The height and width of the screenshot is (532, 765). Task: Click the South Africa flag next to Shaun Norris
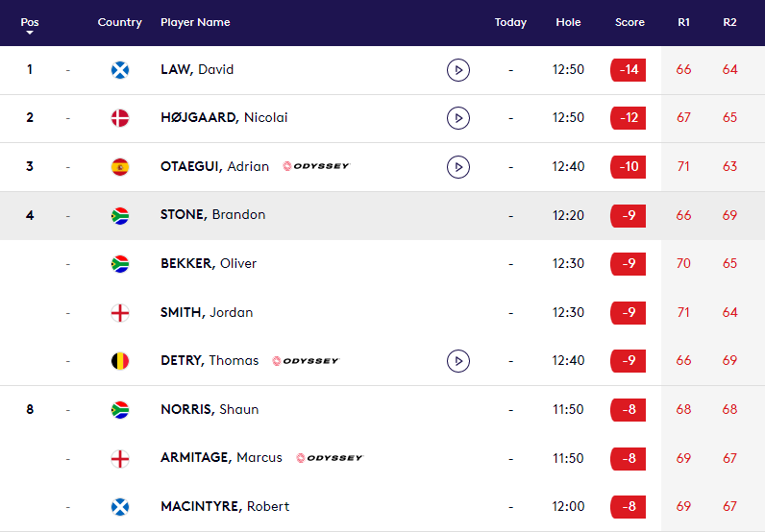click(120, 410)
